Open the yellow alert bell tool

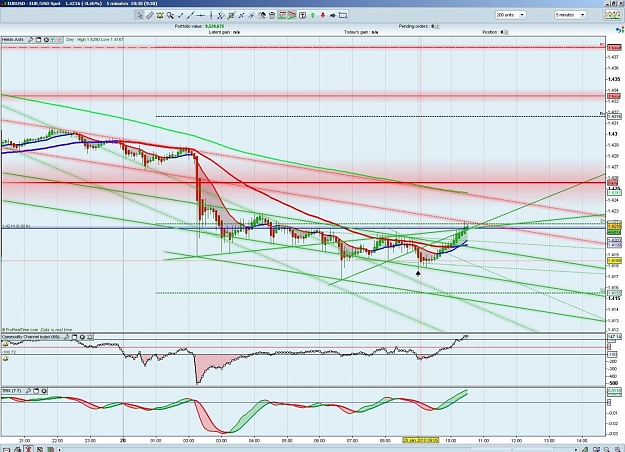[160, 16]
